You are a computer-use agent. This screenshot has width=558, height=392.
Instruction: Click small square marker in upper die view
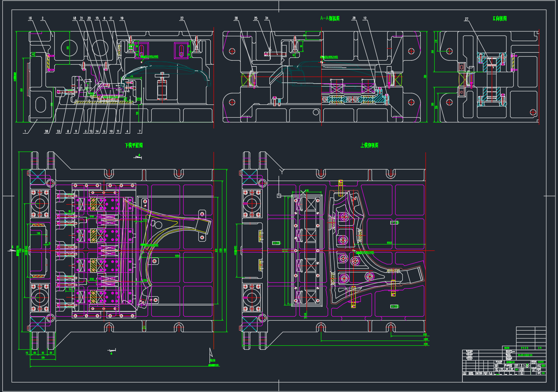tap(279, 195)
